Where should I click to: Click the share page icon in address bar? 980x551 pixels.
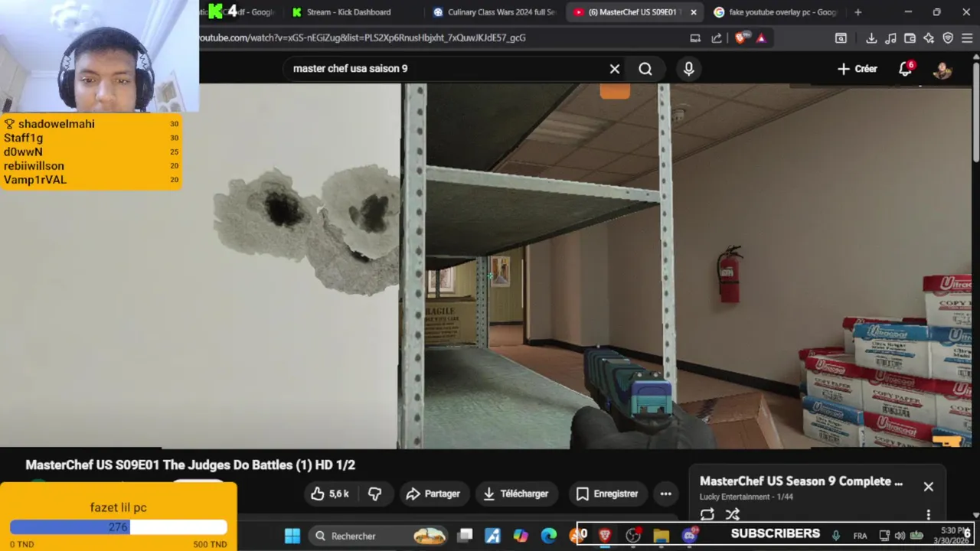click(x=717, y=38)
